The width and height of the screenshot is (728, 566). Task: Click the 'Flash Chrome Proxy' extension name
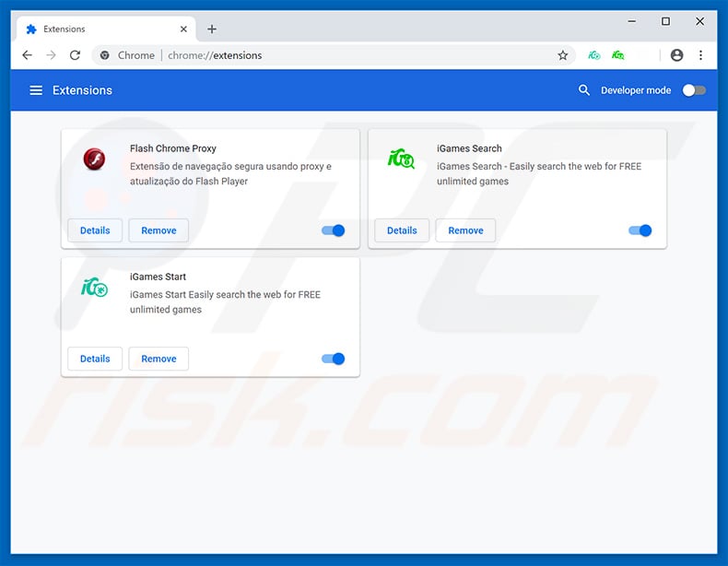coord(173,148)
